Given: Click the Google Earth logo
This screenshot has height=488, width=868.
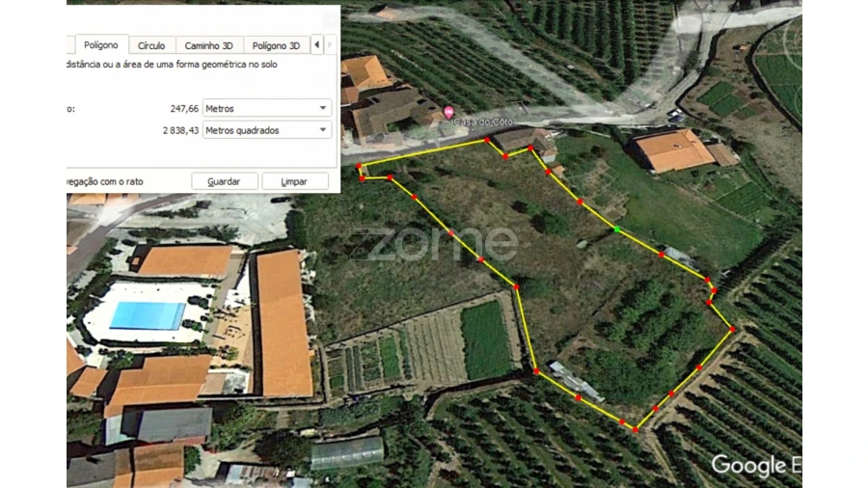Looking at the screenshot, I should [x=756, y=465].
